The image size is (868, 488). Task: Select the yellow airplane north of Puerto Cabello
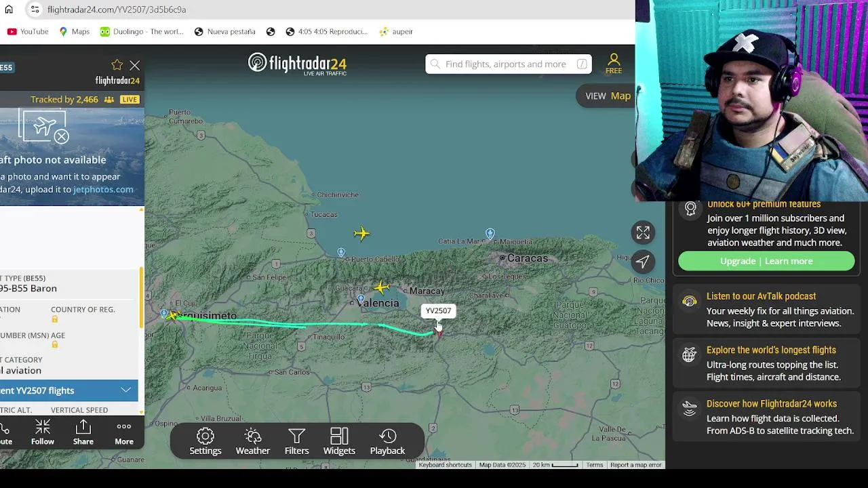(x=361, y=234)
